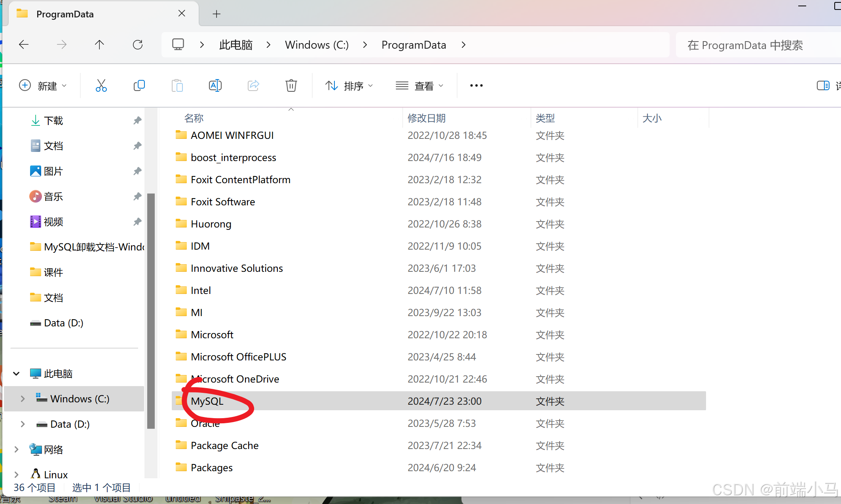Expand the Windows (C:) tree node
841x504 pixels.
click(23, 399)
